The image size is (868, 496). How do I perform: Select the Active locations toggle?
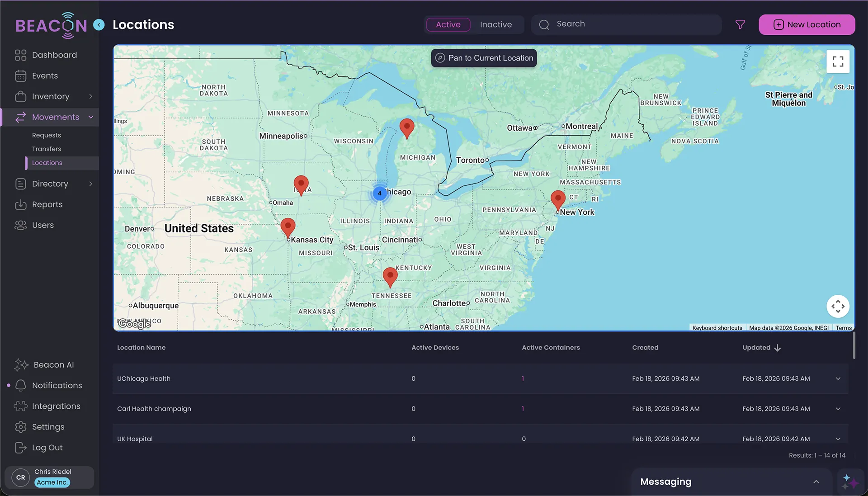coord(448,24)
